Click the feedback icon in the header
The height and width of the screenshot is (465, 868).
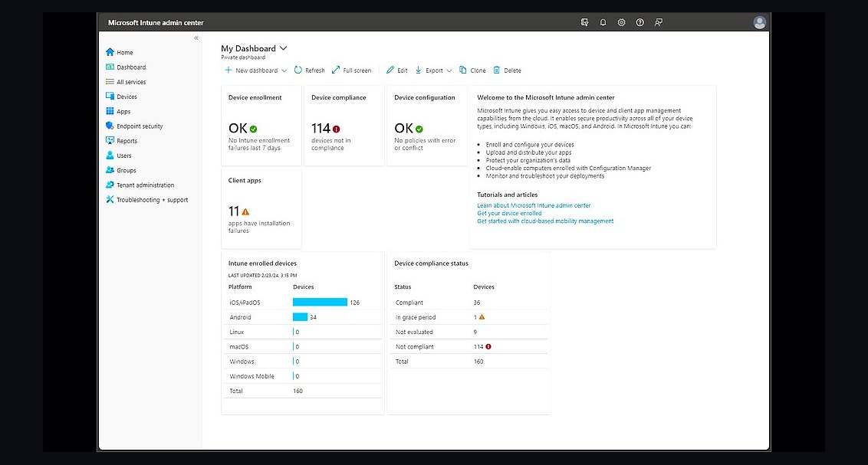pos(658,23)
